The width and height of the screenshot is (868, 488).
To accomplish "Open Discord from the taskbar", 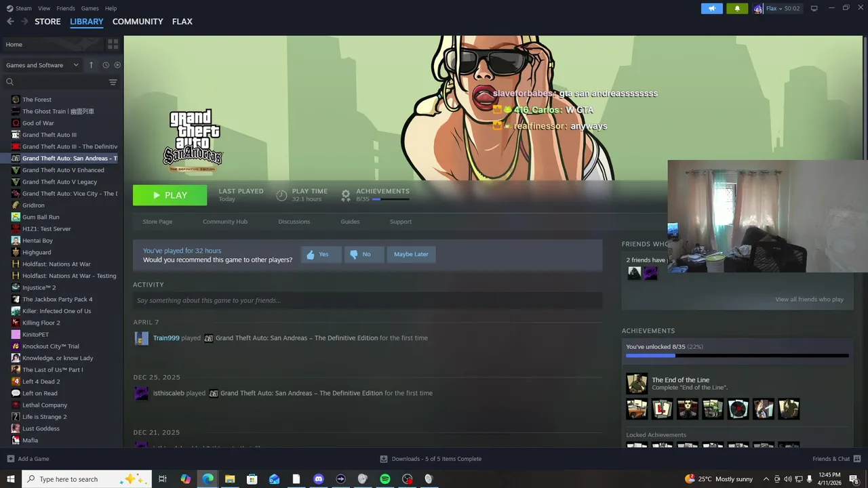I will pos(319,479).
